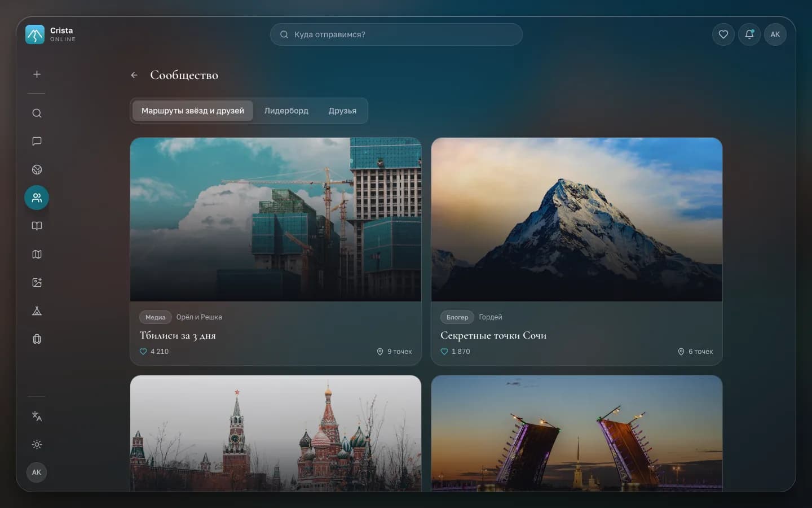
Task: Open the folded map icon in sidebar
Action: 37,254
